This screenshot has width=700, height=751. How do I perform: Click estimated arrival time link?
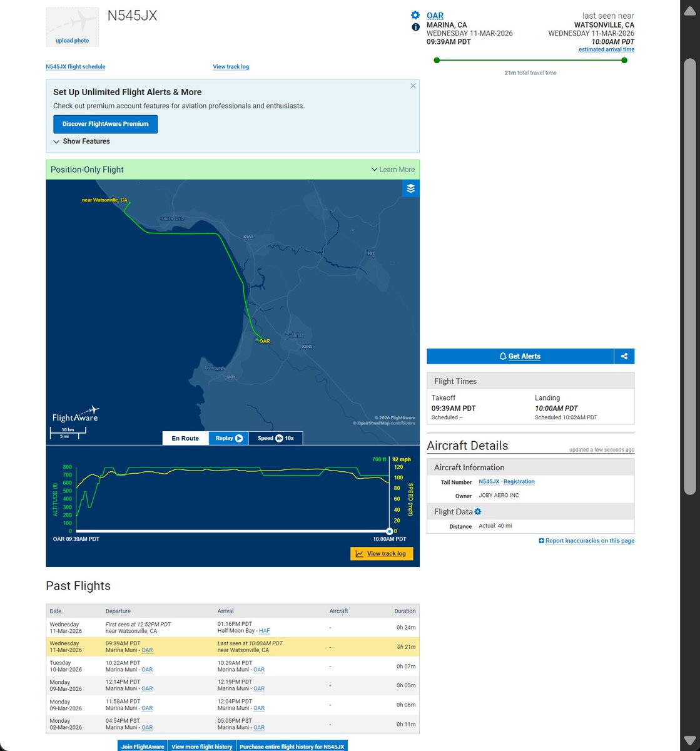click(x=606, y=49)
